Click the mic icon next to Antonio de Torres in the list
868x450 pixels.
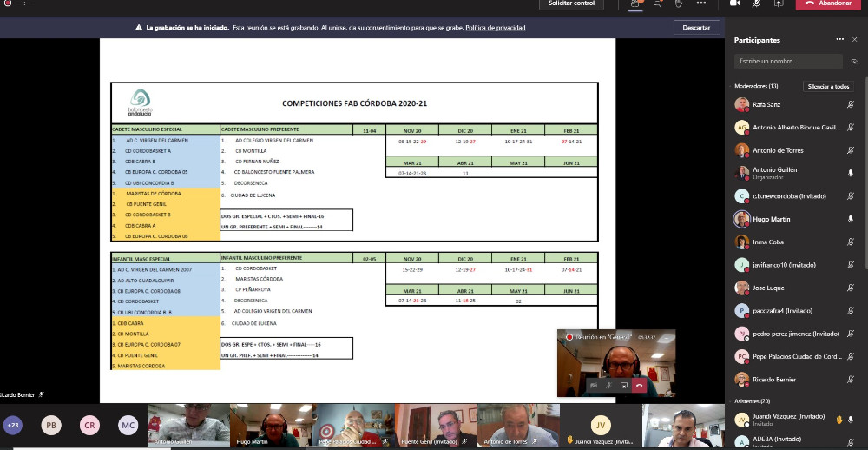[x=851, y=150]
